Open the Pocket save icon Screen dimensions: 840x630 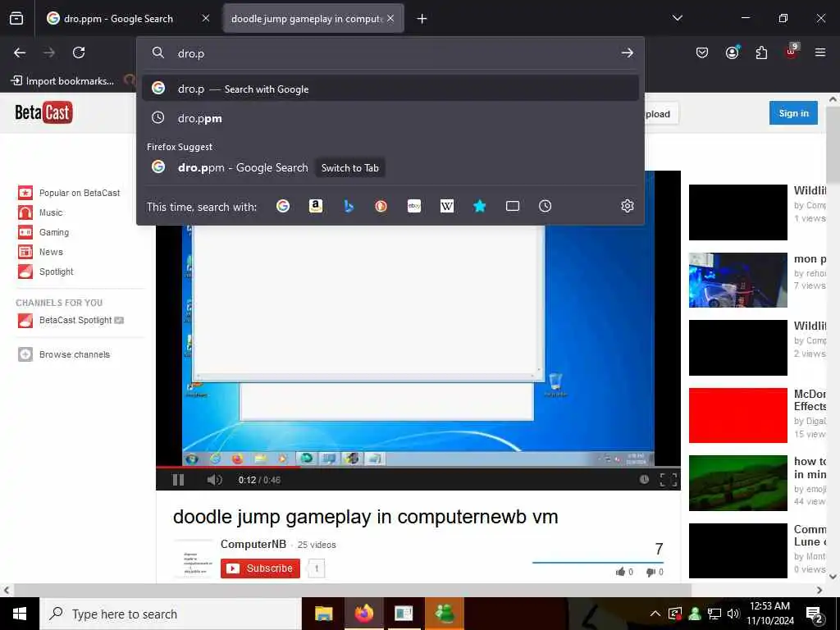point(702,52)
